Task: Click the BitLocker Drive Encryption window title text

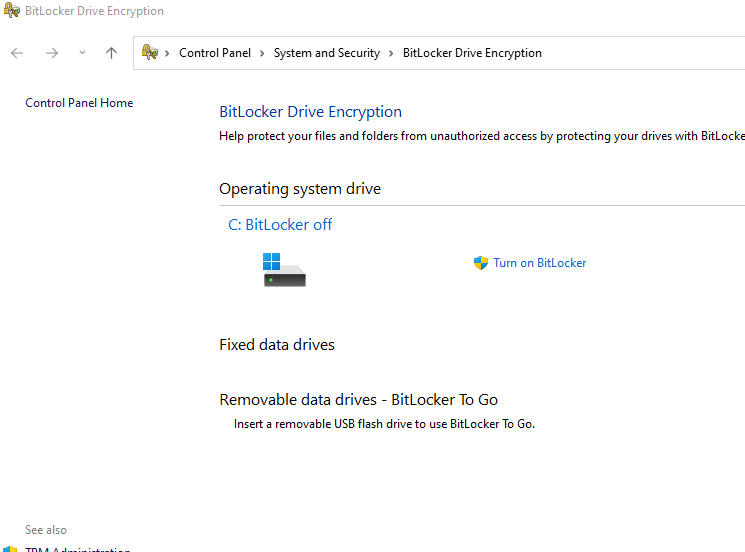Action: (94, 10)
